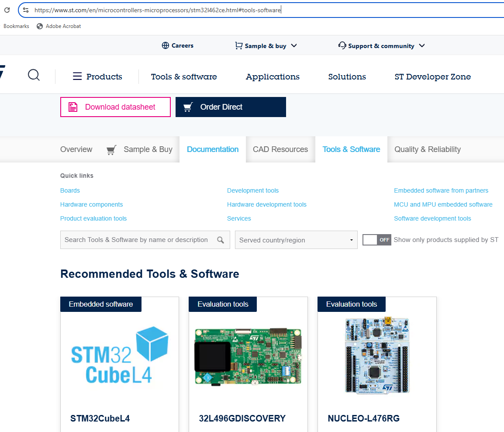Click the cart icon next to Sample & buy header
The width and height of the screenshot is (504, 432).
[238, 45]
